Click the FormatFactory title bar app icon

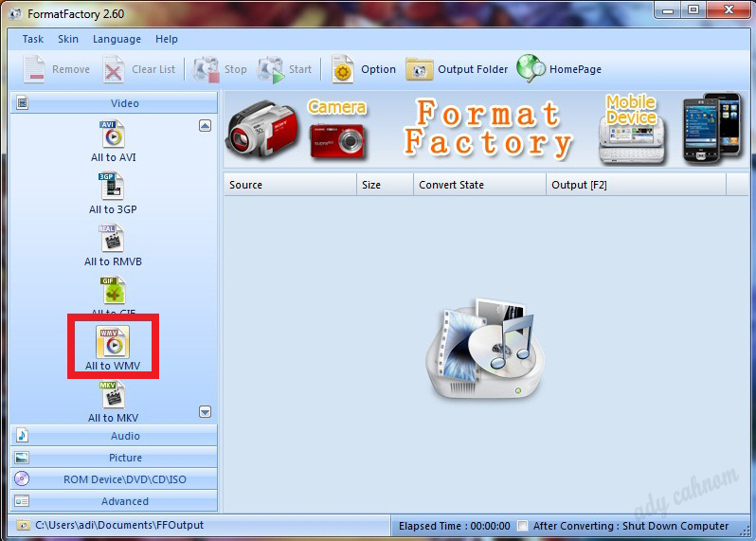click(15, 13)
